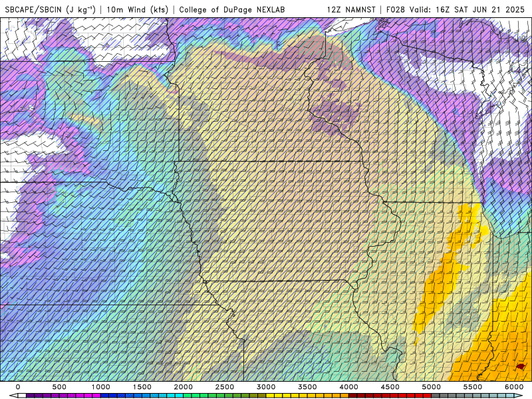Click the SBCAPE/SBCIN (J kg⁻¹) title text

pos(51,9)
